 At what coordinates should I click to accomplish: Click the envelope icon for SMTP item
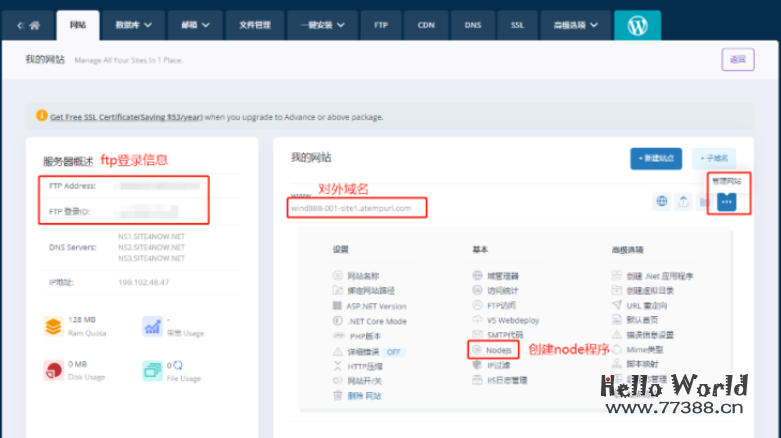tap(477, 334)
